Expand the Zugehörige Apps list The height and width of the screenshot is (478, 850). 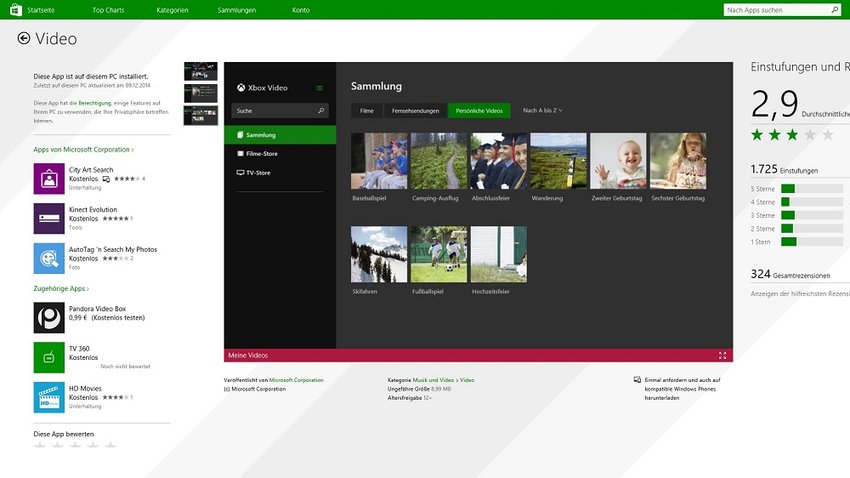[61, 288]
